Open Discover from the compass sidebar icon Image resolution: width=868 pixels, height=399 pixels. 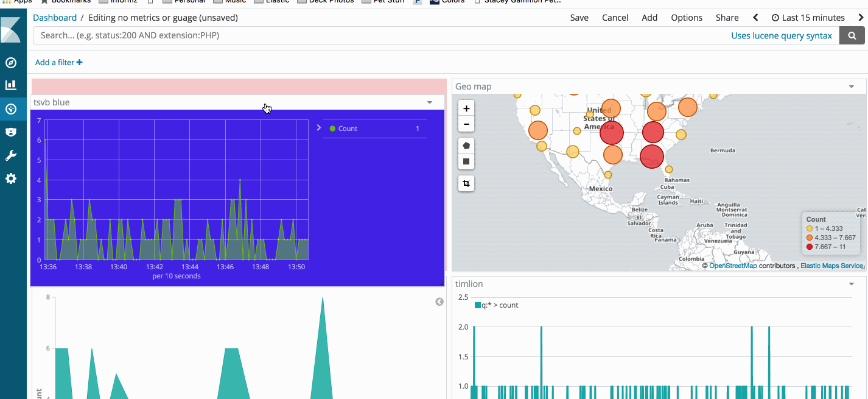tap(10, 62)
